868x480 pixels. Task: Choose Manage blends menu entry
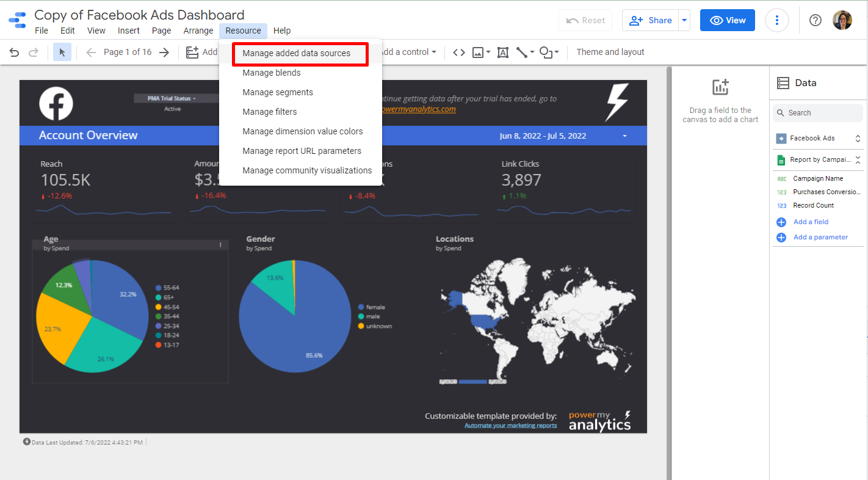[272, 73]
